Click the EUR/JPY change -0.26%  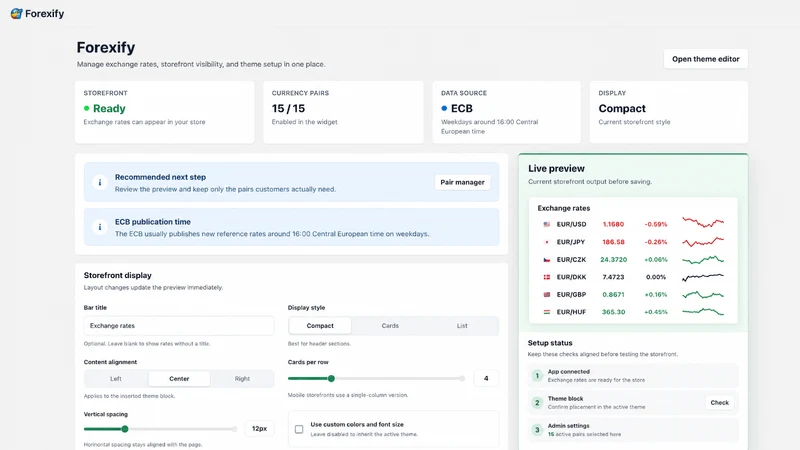click(656, 242)
